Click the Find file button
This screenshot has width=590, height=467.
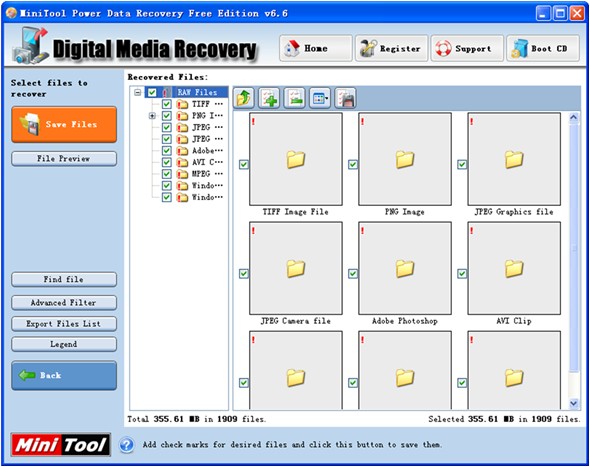coord(64,280)
